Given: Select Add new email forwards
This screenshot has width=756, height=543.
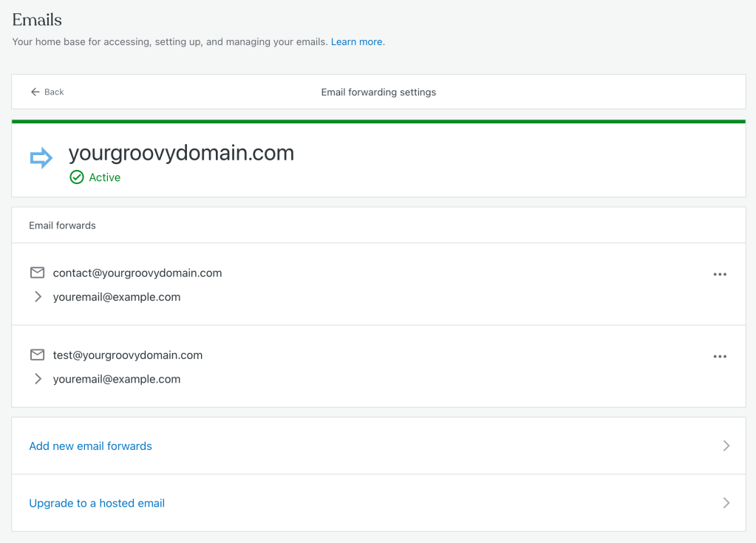Looking at the screenshot, I should tap(90, 446).
